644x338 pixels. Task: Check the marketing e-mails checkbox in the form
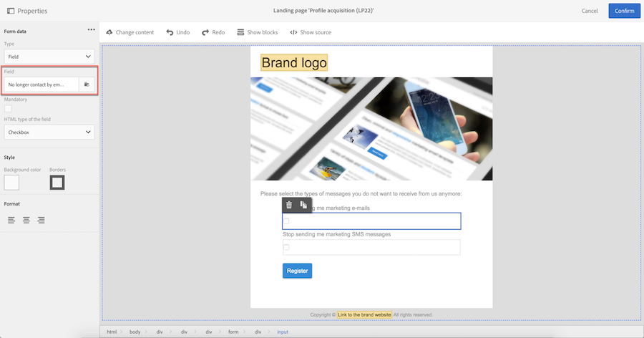tap(286, 221)
